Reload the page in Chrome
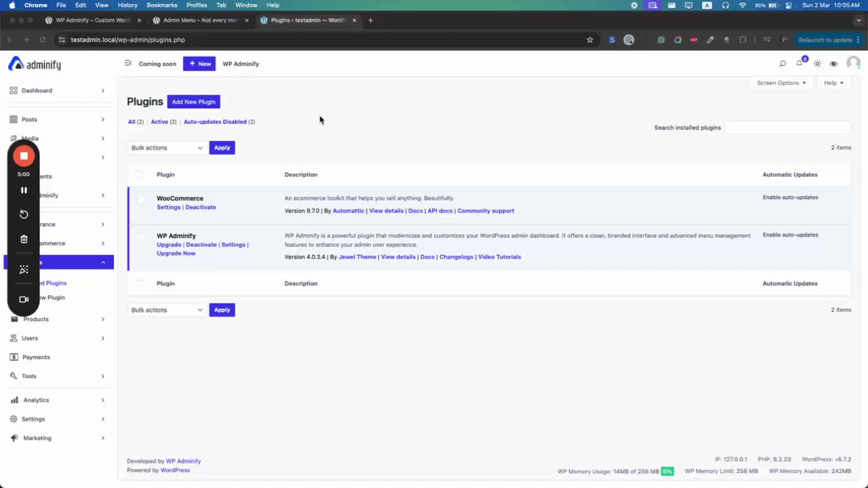Image resolution: width=868 pixels, height=488 pixels. pos(42,40)
